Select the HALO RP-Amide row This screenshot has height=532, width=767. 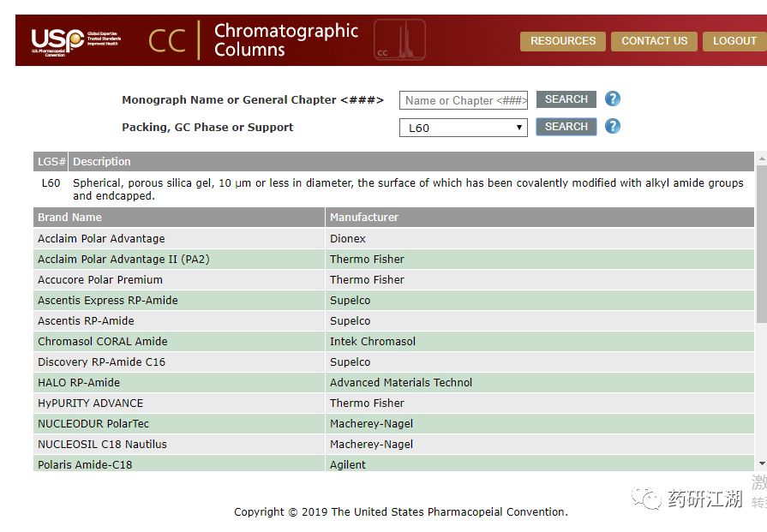pos(393,382)
